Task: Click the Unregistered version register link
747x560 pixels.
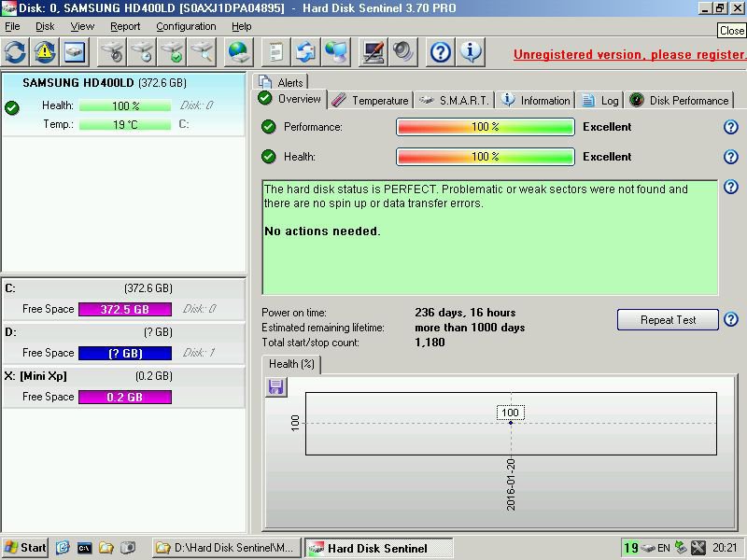Action: click(x=628, y=55)
